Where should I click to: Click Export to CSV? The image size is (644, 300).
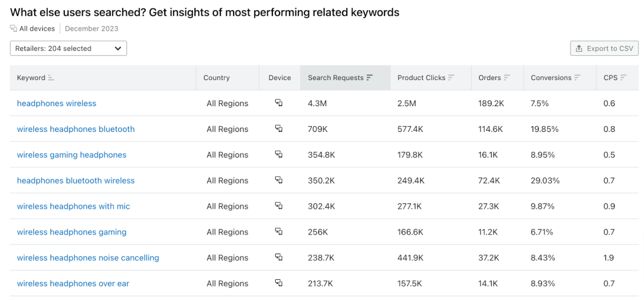[x=604, y=48]
